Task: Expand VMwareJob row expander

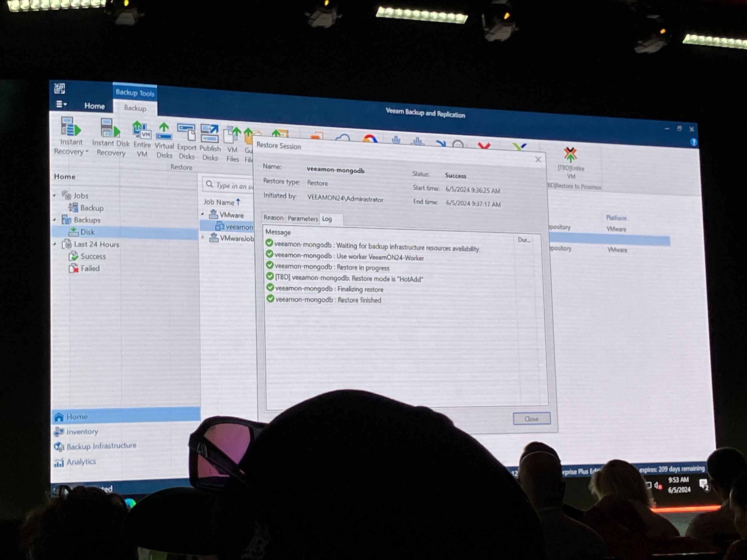Action: 203,237
